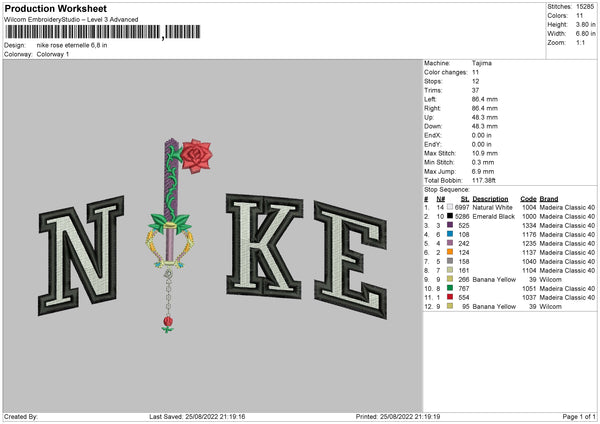Click the Width value 6.80 in
600x424 pixels.
[585, 33]
